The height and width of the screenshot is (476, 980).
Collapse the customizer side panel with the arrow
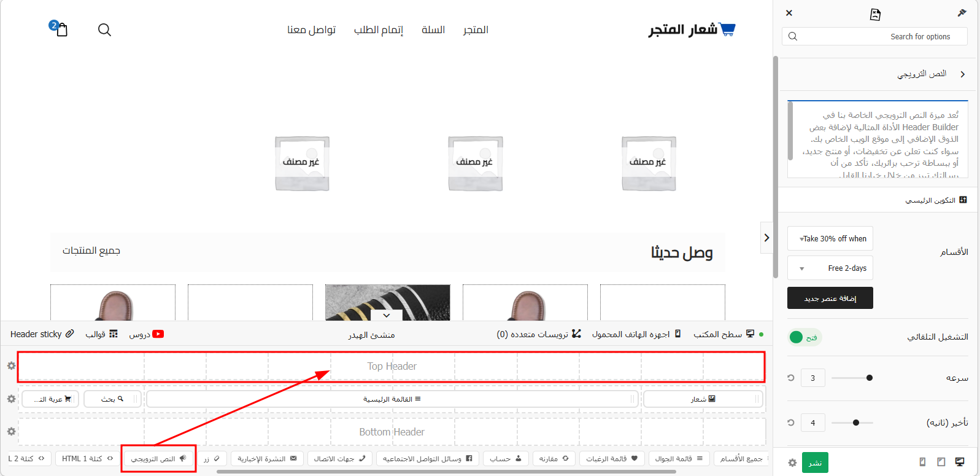pos(766,238)
